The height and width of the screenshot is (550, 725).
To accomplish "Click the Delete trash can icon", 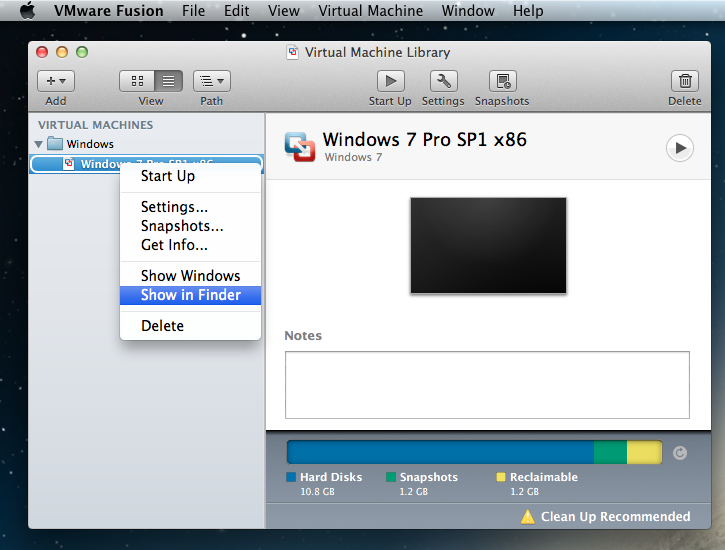I will tap(684, 81).
